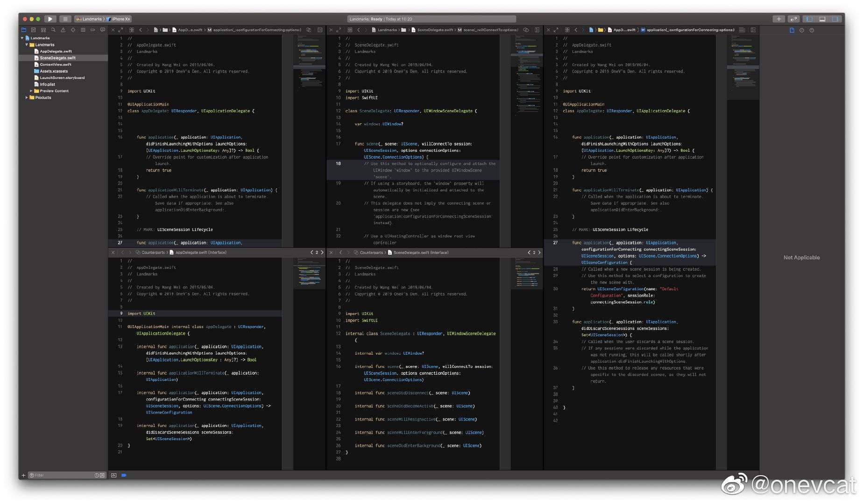Previous counterpart in SceneDelegate interface pane
The image size is (863, 504).
pyautogui.click(x=529, y=252)
